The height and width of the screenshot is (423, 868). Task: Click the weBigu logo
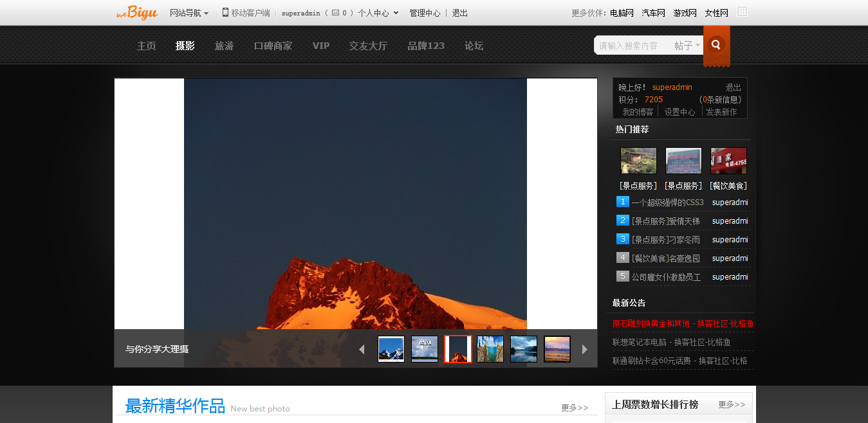point(137,12)
